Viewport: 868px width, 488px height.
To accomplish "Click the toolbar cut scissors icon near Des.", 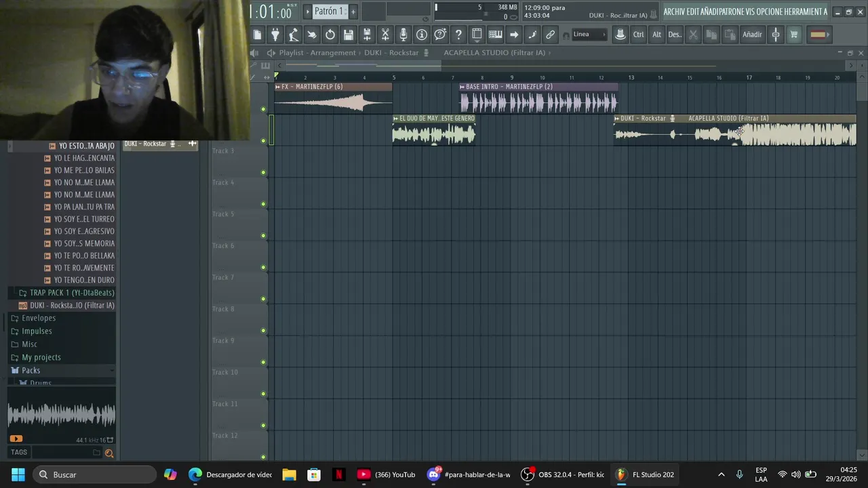I will (693, 35).
